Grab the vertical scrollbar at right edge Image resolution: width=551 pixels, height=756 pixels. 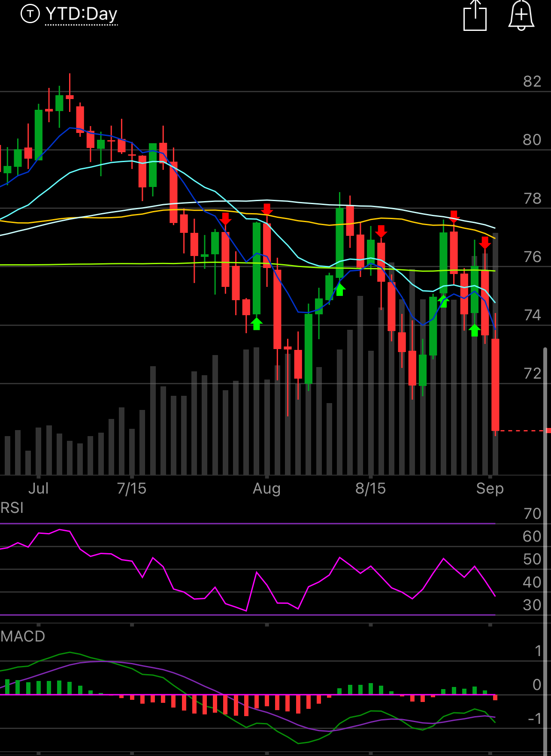[545, 551]
